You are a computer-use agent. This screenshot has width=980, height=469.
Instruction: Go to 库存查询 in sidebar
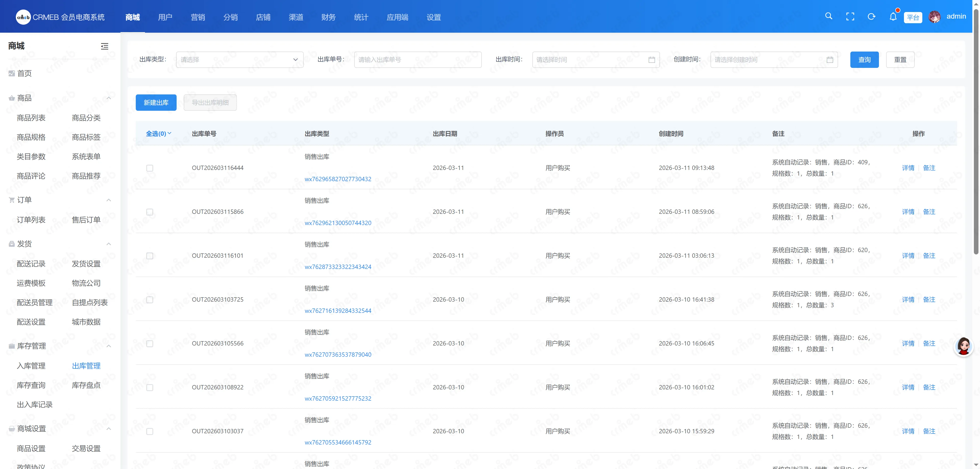point(31,385)
